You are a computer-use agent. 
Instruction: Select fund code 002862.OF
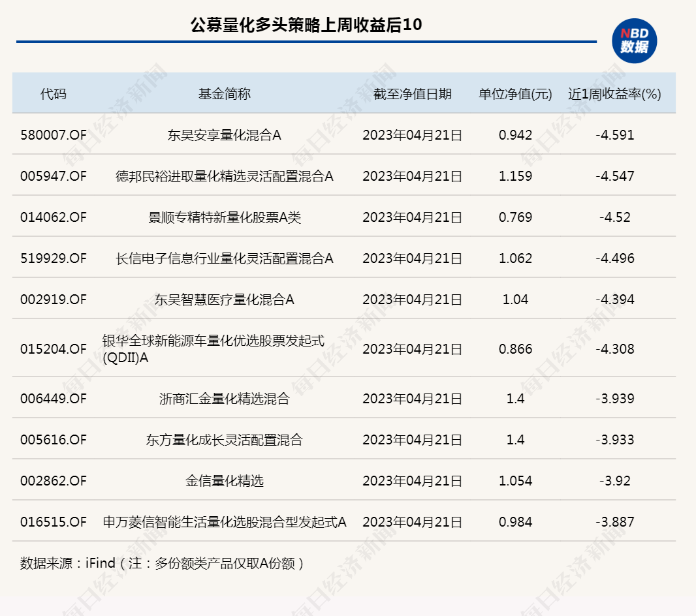(x=54, y=481)
